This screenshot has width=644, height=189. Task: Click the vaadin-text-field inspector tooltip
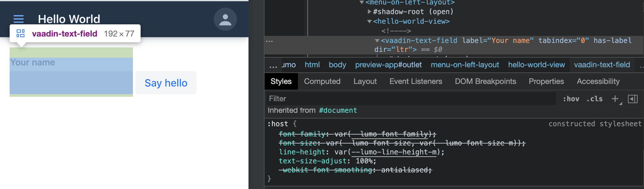pos(75,34)
